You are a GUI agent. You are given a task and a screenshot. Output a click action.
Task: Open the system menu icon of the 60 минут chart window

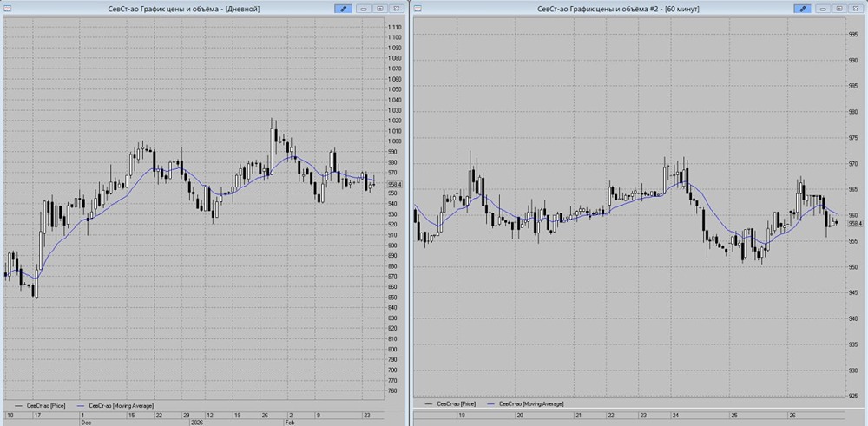point(418,9)
